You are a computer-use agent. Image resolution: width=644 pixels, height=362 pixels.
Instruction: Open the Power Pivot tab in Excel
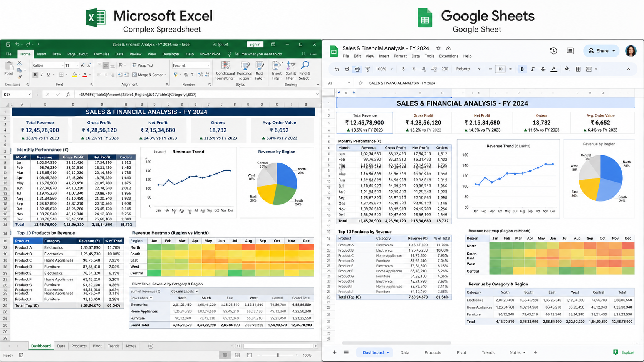[210, 54]
